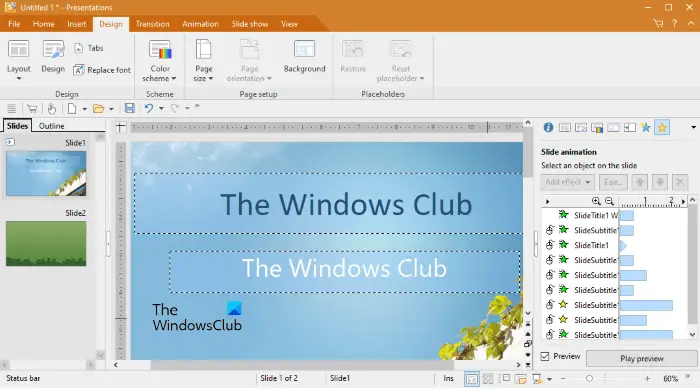Switch to outline view icon in status bar
Viewport: 700px width, 390px height.
pyautogui.click(x=504, y=379)
